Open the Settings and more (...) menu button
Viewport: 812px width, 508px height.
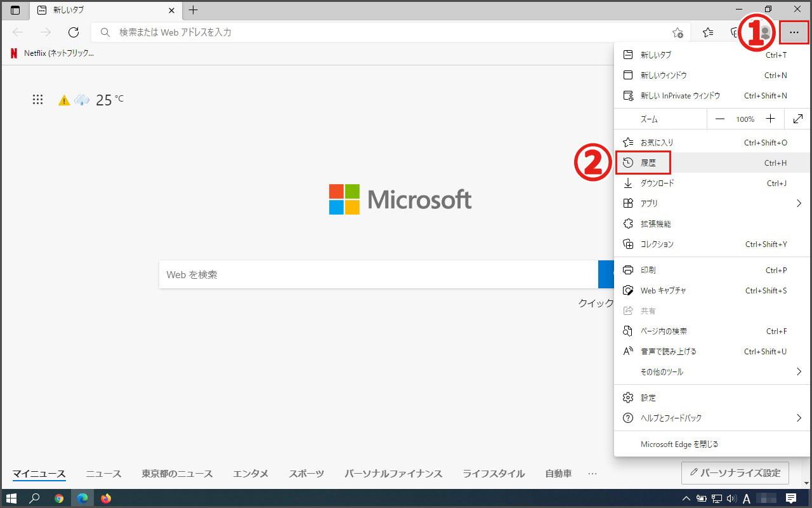coord(794,32)
